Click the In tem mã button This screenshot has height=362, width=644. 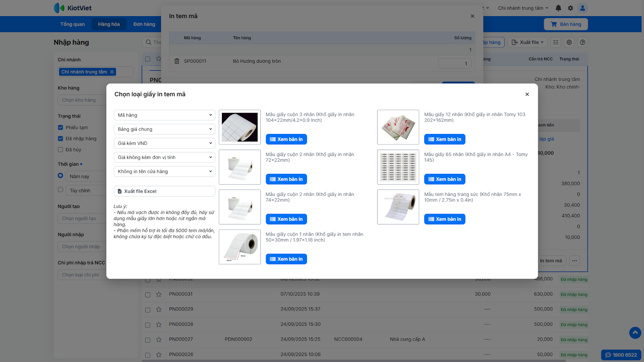551,261
